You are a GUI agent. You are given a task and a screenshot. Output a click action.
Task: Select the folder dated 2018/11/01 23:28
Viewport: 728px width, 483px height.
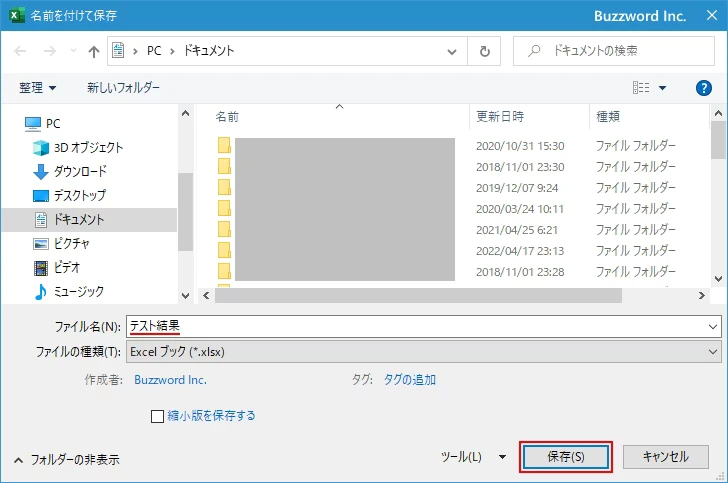pyautogui.click(x=446, y=272)
